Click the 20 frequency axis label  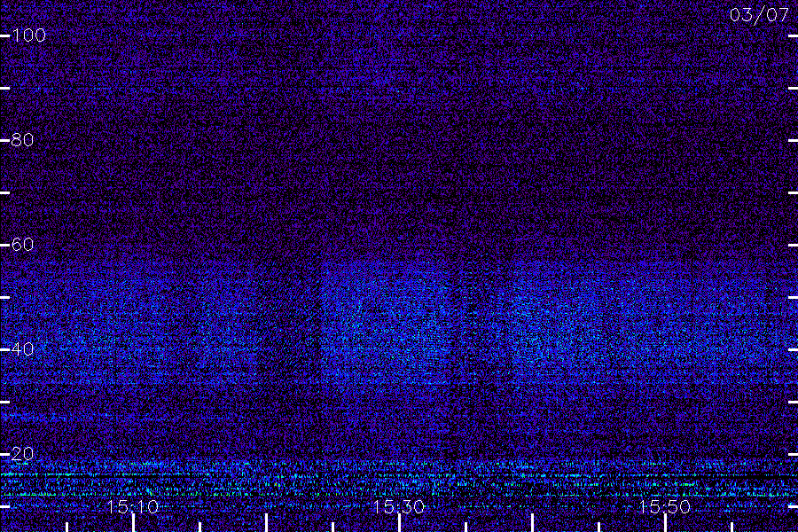(22, 454)
